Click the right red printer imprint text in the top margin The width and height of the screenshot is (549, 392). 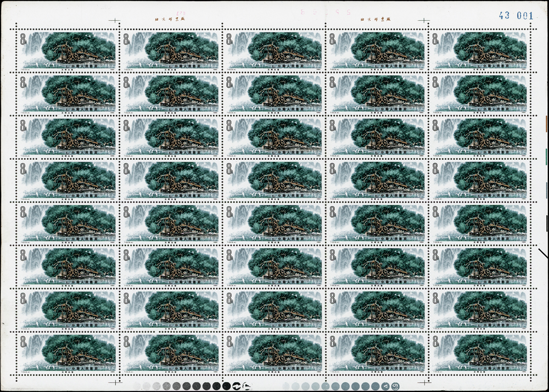click(x=374, y=19)
